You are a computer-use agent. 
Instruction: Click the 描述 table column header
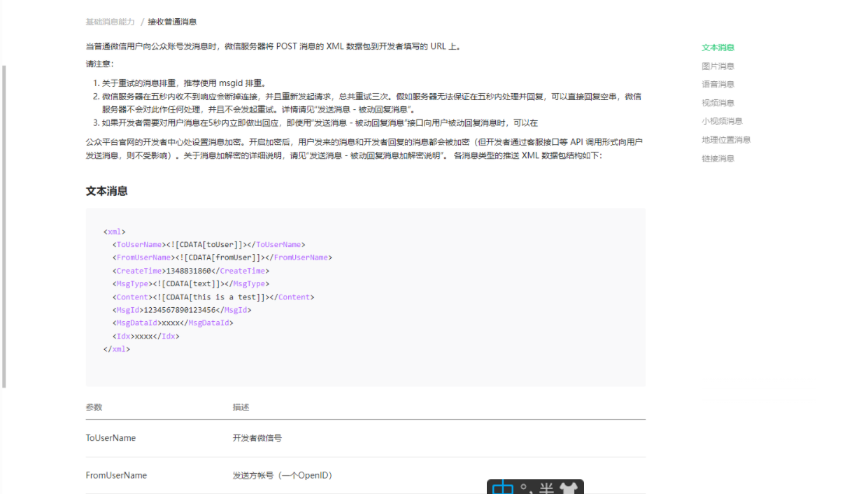(241, 407)
